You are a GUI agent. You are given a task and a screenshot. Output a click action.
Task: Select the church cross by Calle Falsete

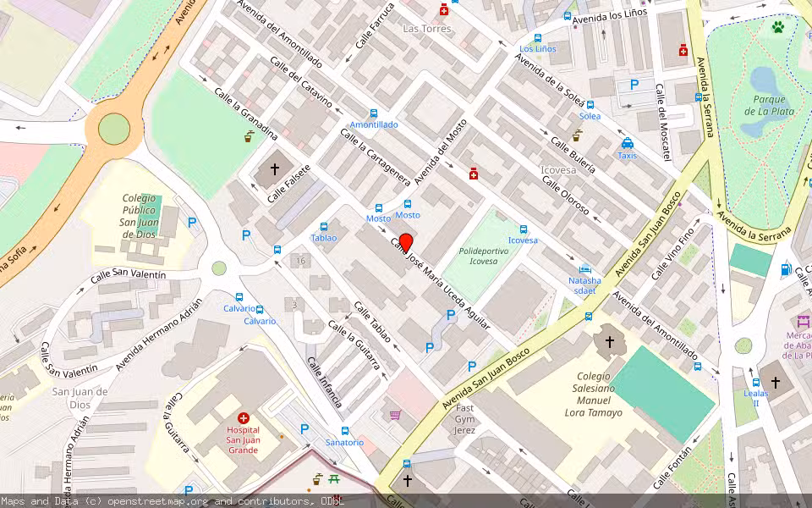[274, 168]
